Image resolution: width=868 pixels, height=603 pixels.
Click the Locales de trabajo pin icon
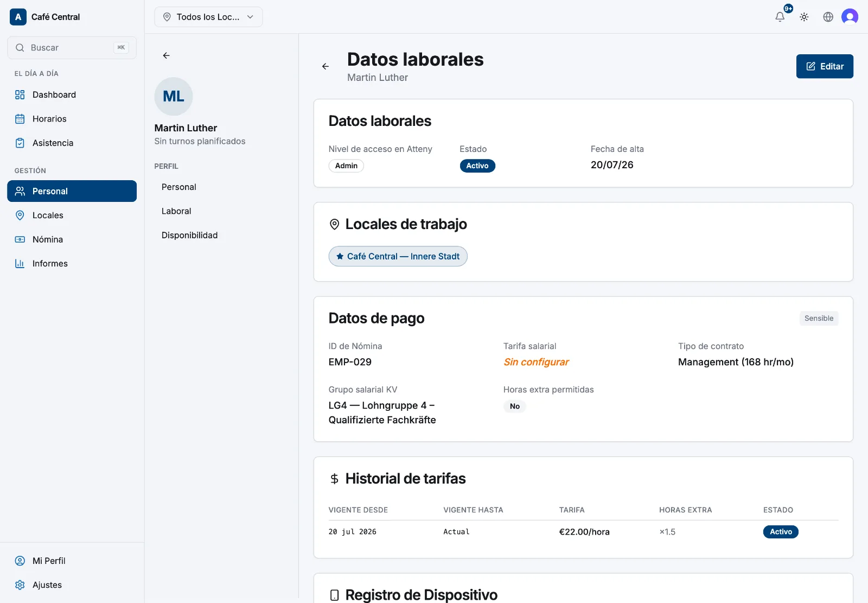(x=335, y=224)
